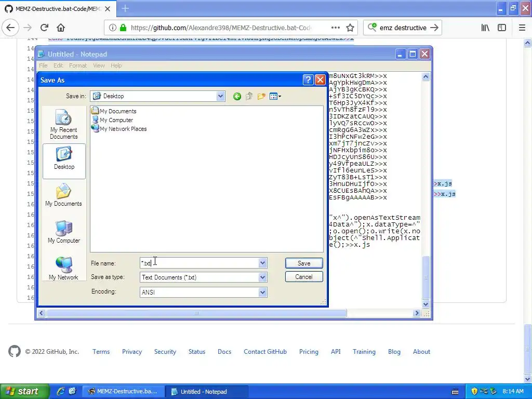532x399 pixels.
Task: Launch Internet Explorer from quick launch
Action: 61,392
